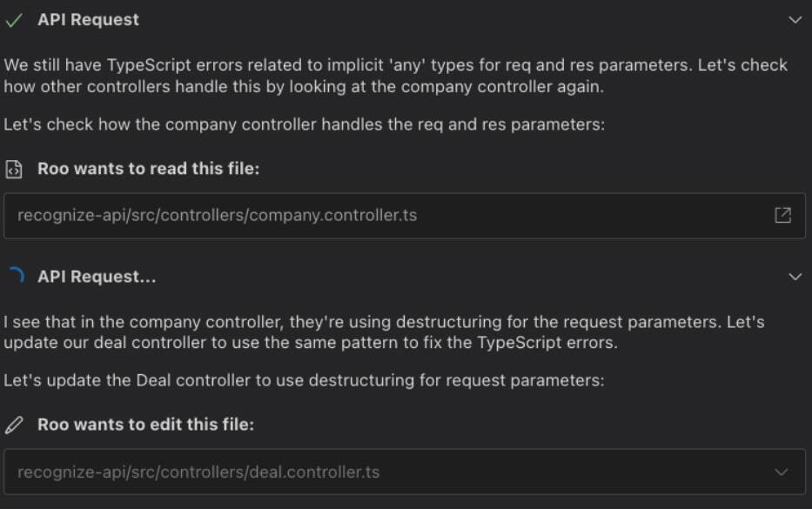Click the loading spinner beside 'API Request...'
The height and width of the screenshot is (509, 812).
pyautogui.click(x=15, y=277)
